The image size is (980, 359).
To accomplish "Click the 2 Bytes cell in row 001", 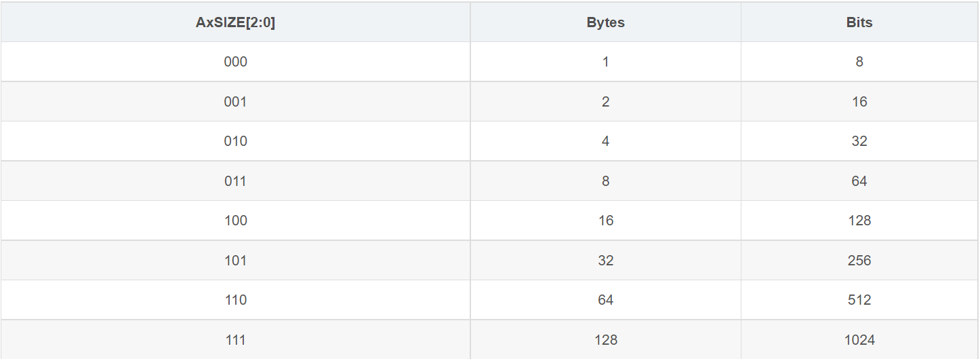I will [605, 102].
